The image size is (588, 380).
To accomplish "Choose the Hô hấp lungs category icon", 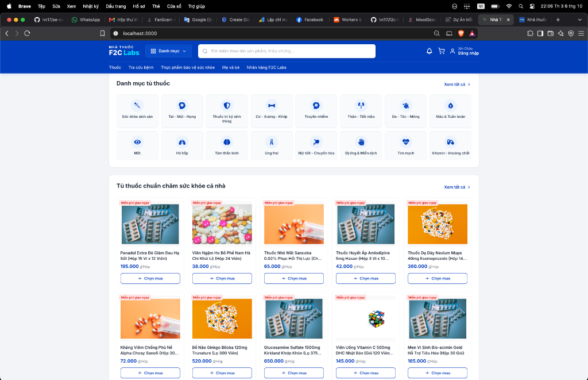I will click(182, 142).
